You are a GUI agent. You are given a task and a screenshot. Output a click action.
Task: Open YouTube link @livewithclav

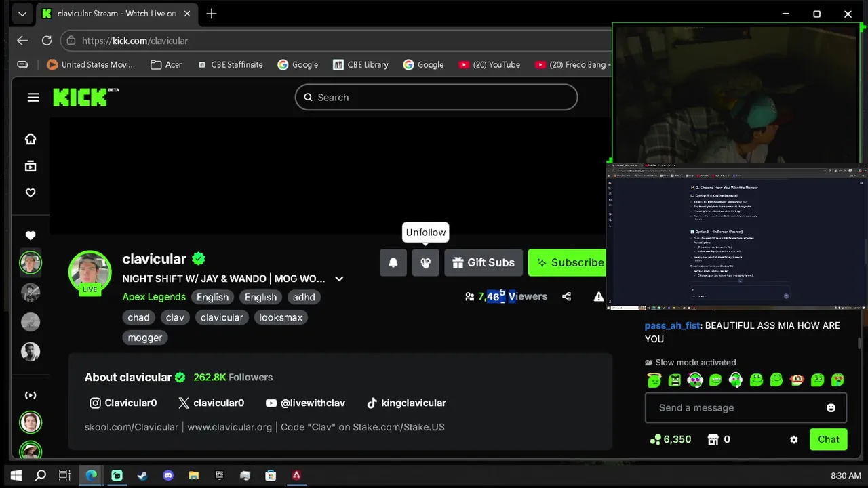[x=305, y=403]
